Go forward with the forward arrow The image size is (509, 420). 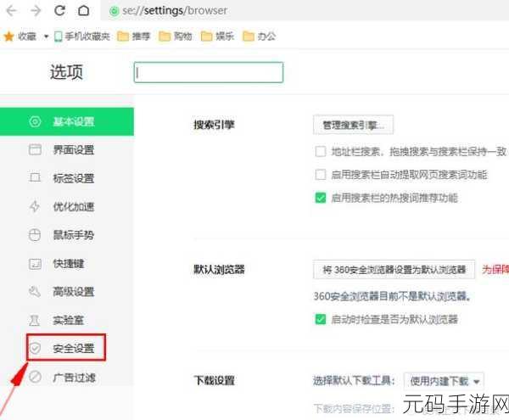pos(36,11)
